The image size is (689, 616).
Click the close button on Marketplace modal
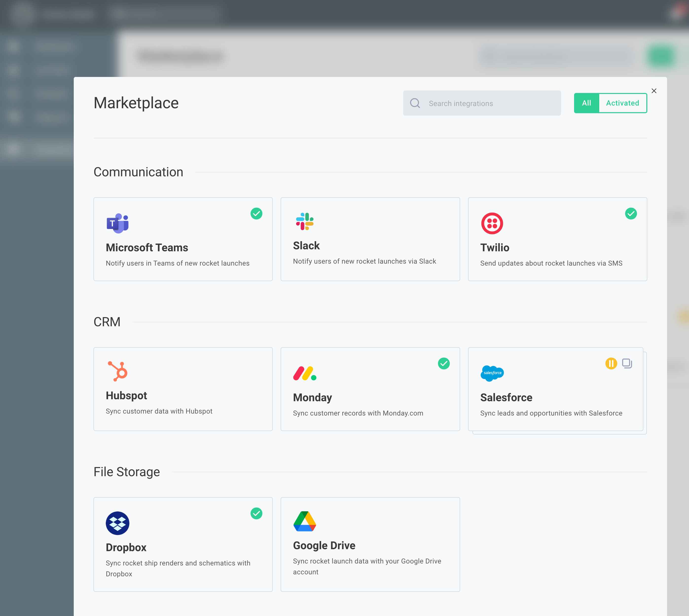654,91
